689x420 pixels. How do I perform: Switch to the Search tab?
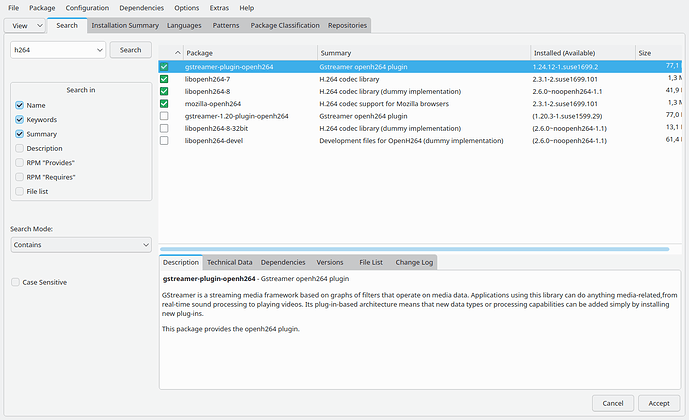[67, 25]
